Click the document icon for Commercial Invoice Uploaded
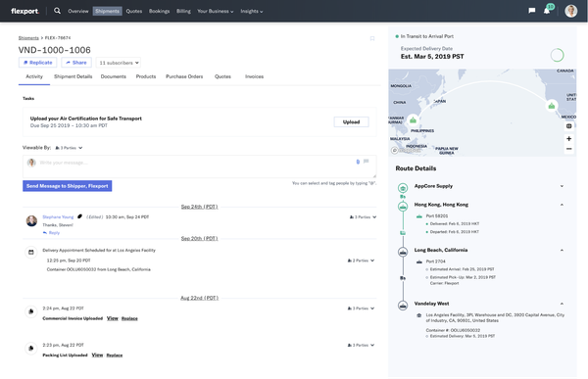Image resolution: width=588 pixels, height=379 pixels. pos(31,311)
